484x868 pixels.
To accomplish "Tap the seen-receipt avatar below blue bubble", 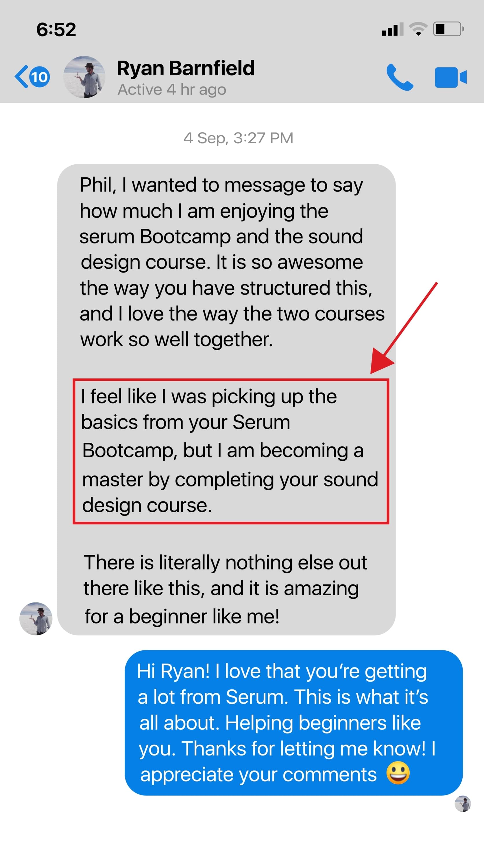I will [x=463, y=804].
